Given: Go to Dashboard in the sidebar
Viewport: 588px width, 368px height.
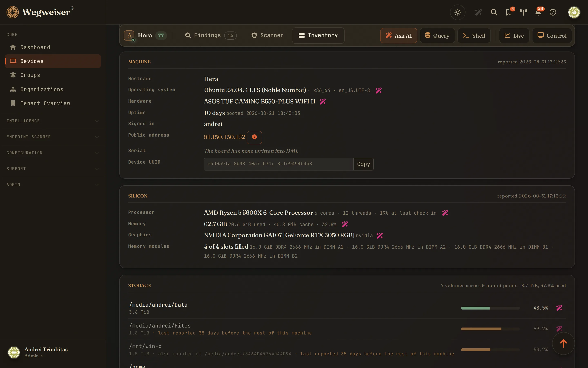Looking at the screenshot, I should coord(53,47).
